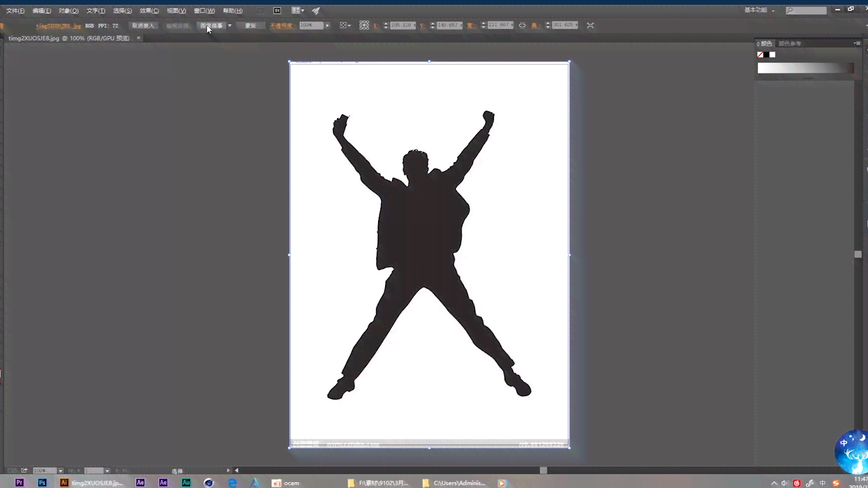Click the vertical scrollbar thumb on right
Screen dimensions: 868x488
858,254
